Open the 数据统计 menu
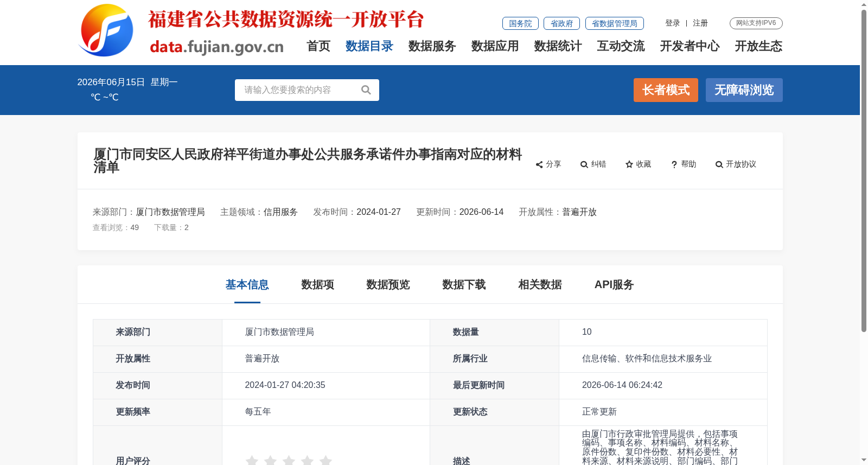 point(558,46)
